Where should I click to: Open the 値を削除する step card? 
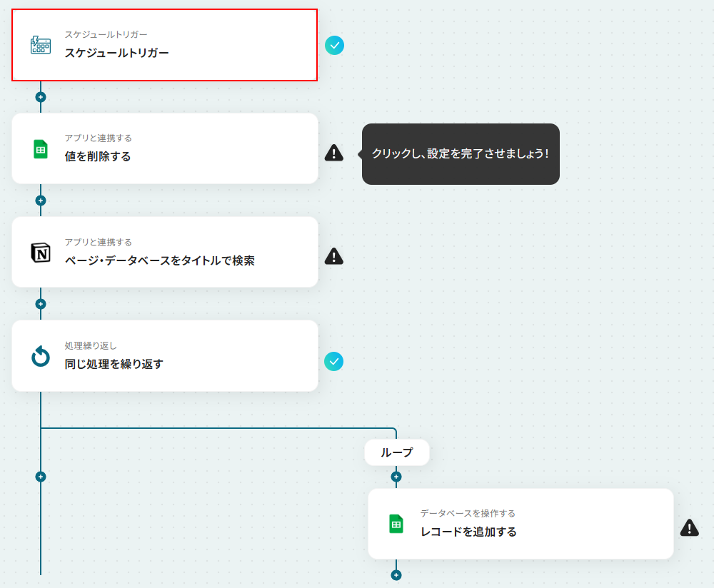pyautogui.click(x=164, y=149)
